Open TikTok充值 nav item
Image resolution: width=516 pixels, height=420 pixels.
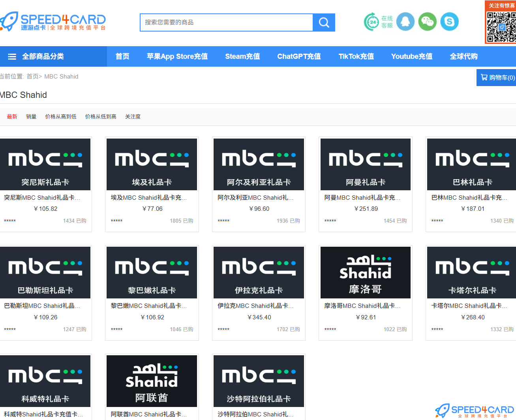click(356, 56)
